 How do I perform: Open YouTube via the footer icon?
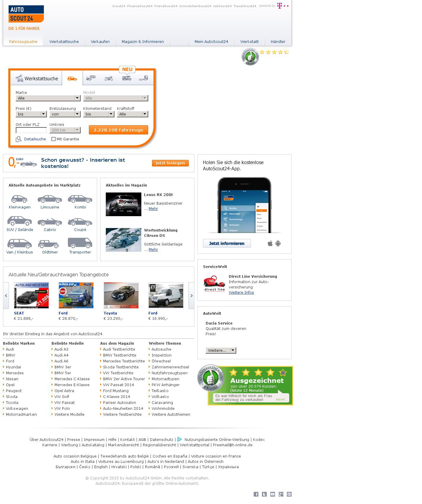tap(273, 494)
